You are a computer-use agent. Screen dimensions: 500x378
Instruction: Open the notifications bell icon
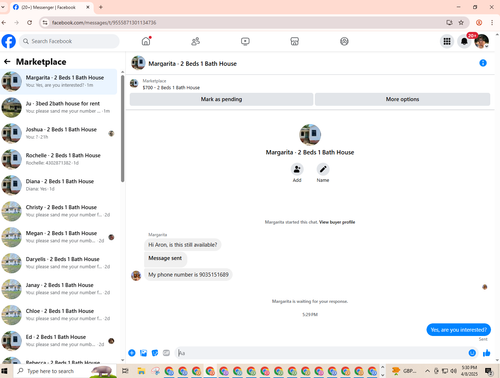[464, 41]
